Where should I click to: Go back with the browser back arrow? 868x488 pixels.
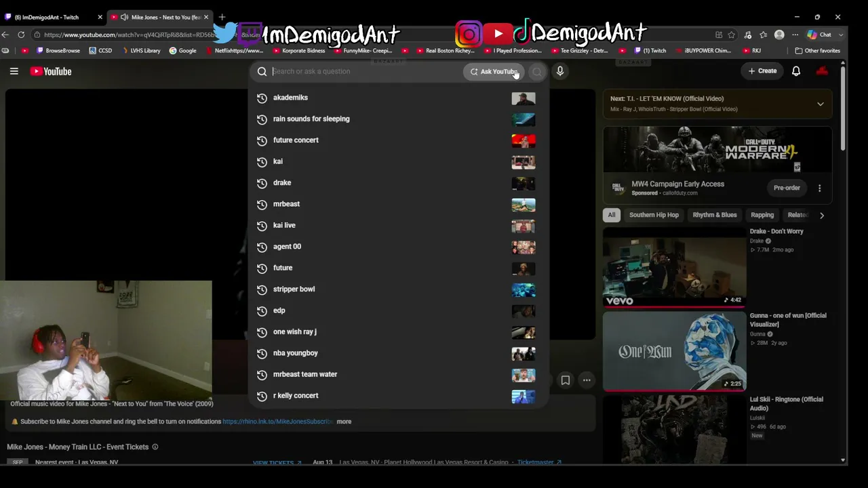pyautogui.click(x=6, y=35)
